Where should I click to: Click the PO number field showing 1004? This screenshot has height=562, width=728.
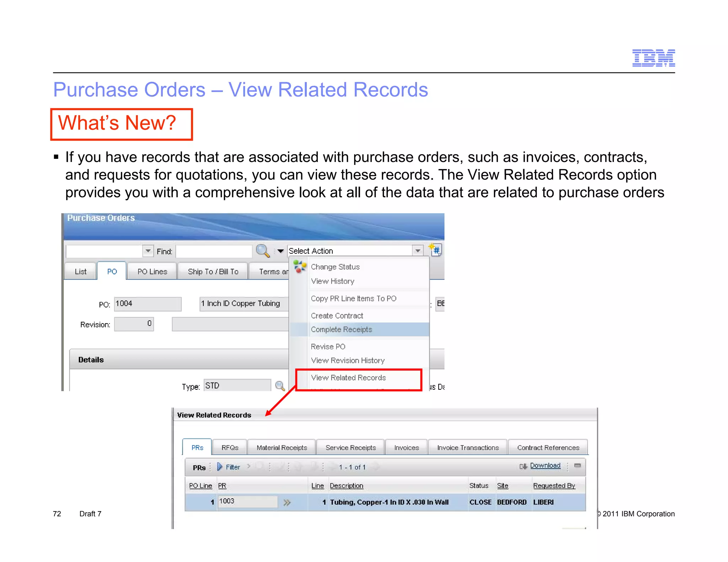(148, 304)
